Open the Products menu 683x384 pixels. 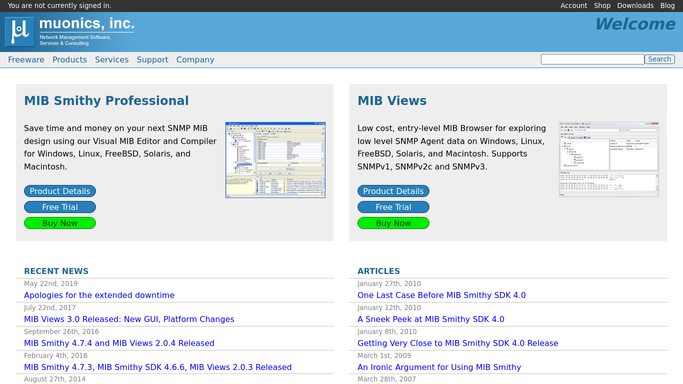pyautogui.click(x=70, y=60)
